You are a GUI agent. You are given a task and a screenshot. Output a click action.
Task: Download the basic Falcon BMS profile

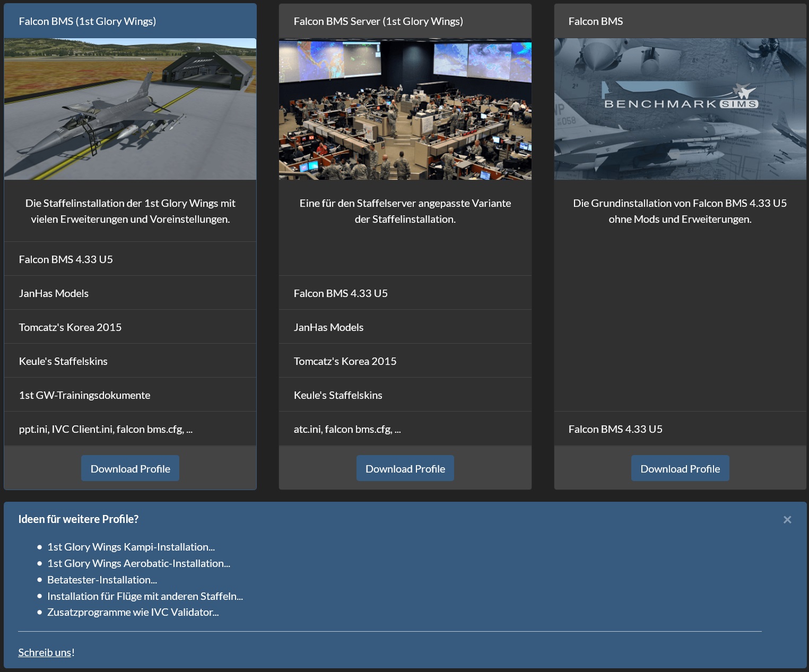[680, 468]
